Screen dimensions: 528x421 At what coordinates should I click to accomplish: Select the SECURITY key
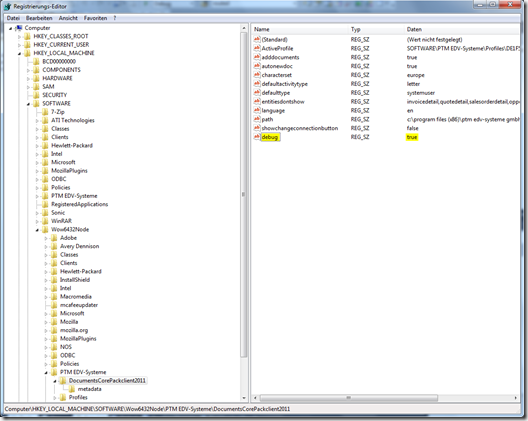(55, 95)
